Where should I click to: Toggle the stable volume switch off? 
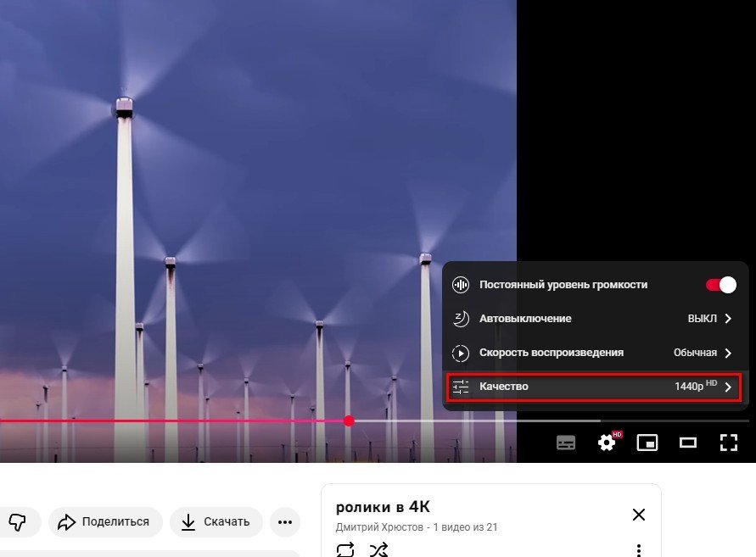(x=721, y=285)
